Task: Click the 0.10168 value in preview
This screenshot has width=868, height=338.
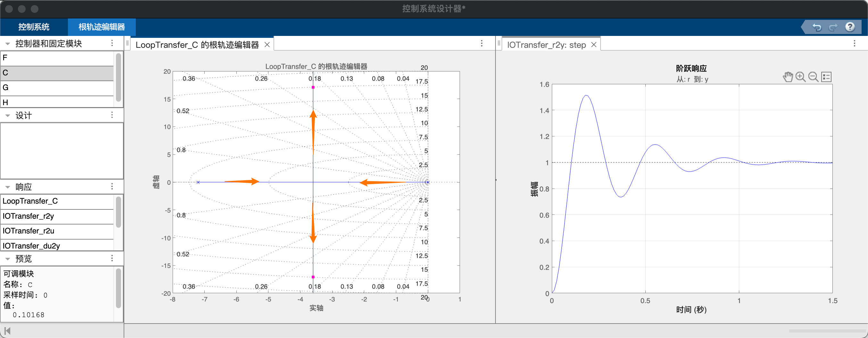Action: point(29,315)
